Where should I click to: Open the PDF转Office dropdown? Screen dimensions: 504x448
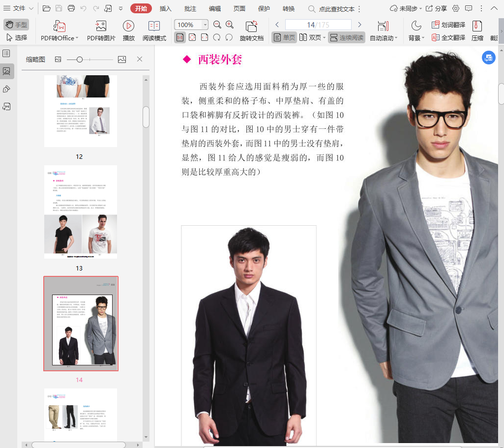[59, 31]
